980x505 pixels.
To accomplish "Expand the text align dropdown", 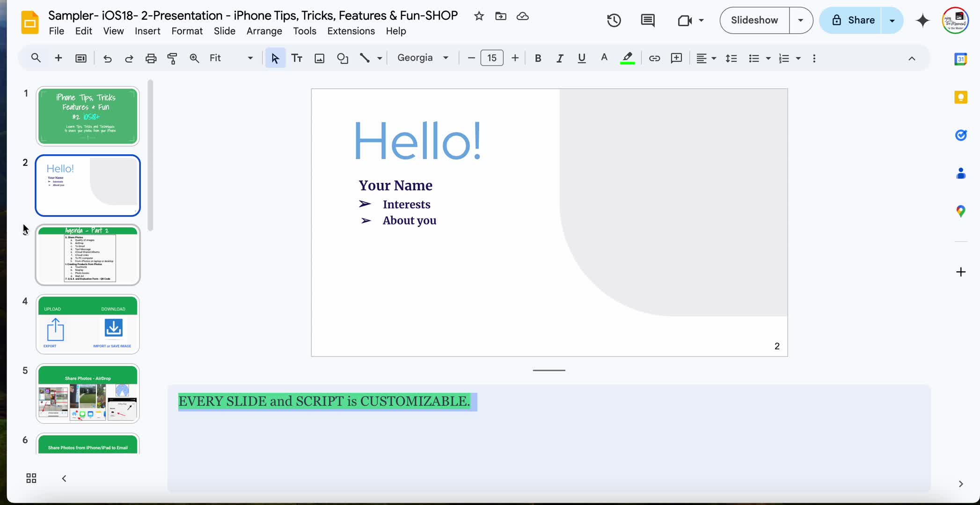I will tap(714, 58).
